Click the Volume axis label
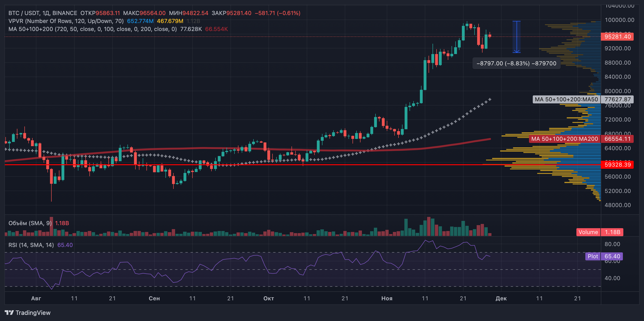Image resolution: width=644 pixels, height=321 pixels. pyautogui.click(x=588, y=232)
